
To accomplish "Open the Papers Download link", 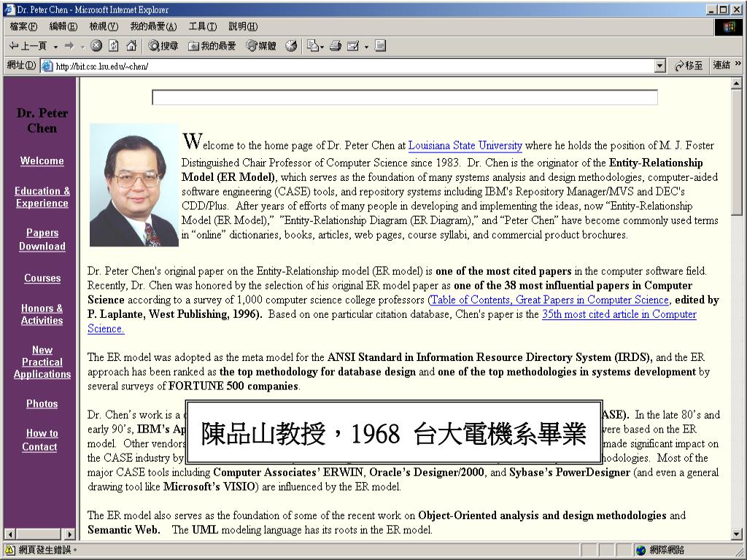I will (x=42, y=239).
